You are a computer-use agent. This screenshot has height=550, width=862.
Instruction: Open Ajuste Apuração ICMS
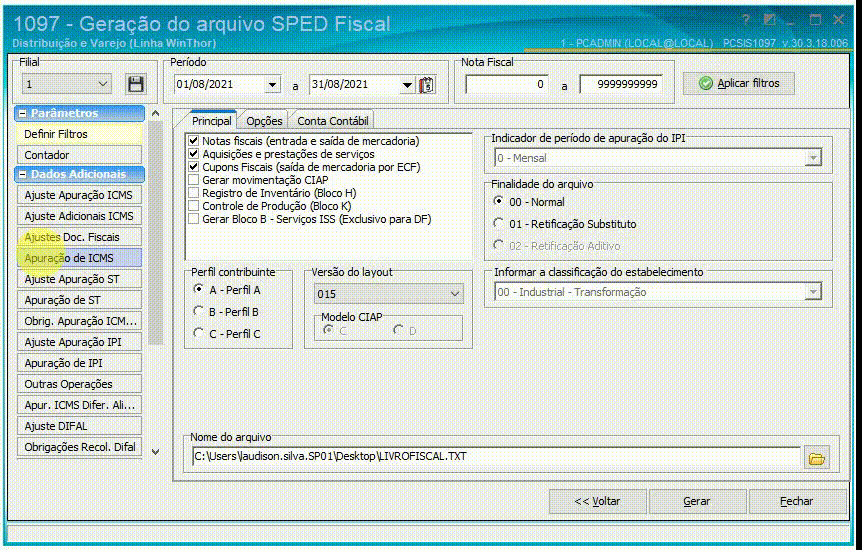[80, 195]
